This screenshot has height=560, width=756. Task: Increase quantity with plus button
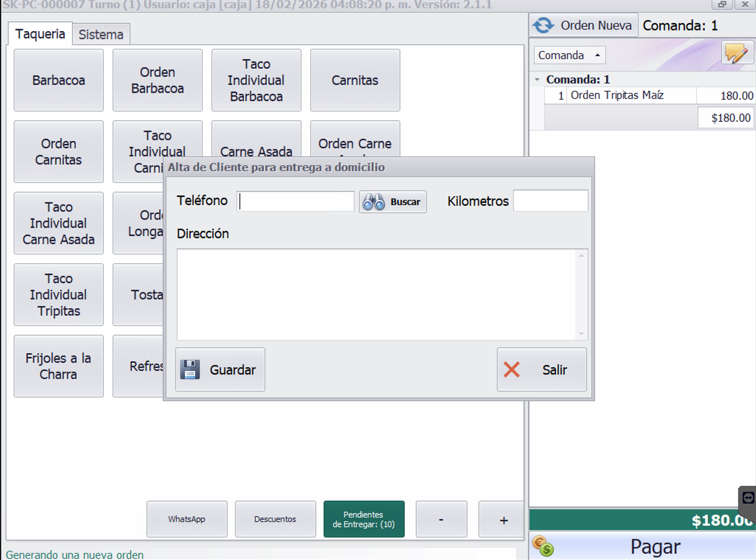tap(503, 520)
